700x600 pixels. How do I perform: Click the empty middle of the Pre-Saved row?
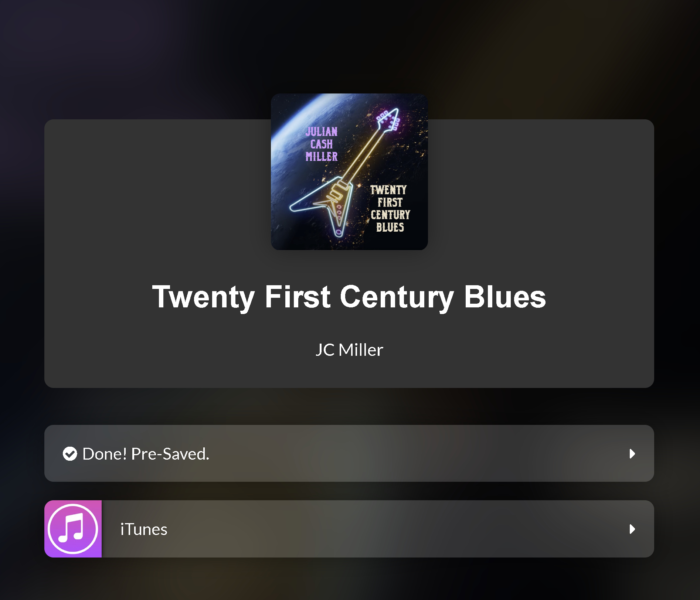(407, 454)
